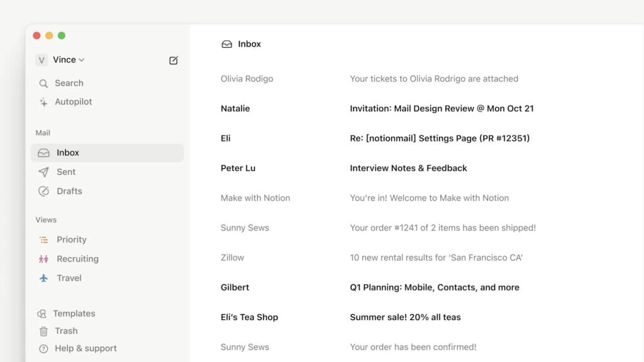Screen dimensions: 644x362
Task: Open Natalie's Mail Design Review invitation
Action: (416, 108)
